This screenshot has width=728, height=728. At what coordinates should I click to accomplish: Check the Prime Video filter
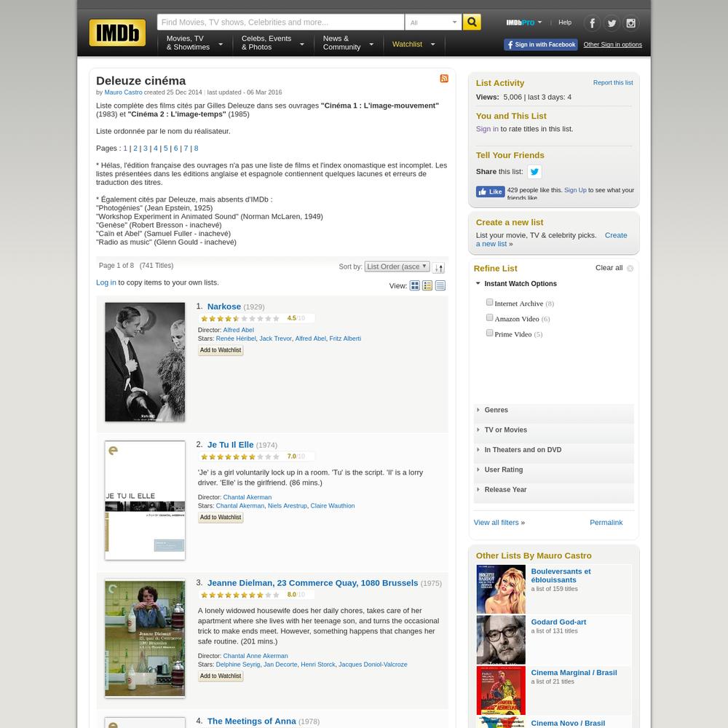pos(489,333)
